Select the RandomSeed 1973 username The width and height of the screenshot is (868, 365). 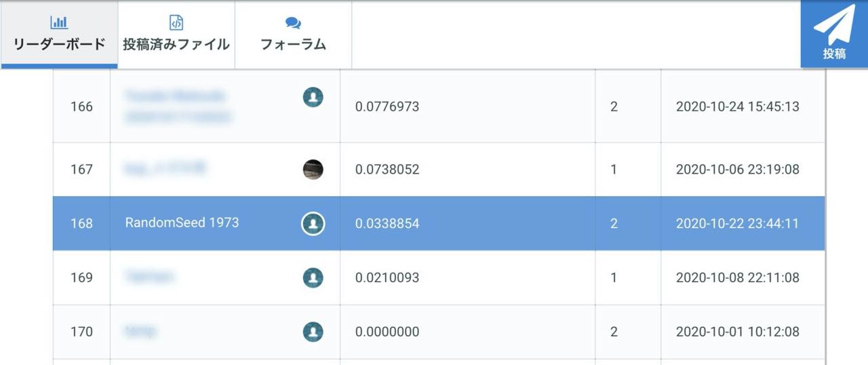point(182,223)
